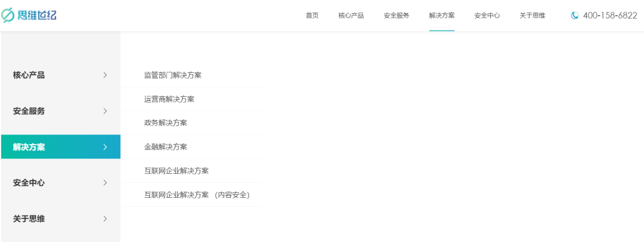Image resolution: width=644 pixels, height=242 pixels.
Task: Go to 安全中心 in the top navigation
Action: point(487,16)
